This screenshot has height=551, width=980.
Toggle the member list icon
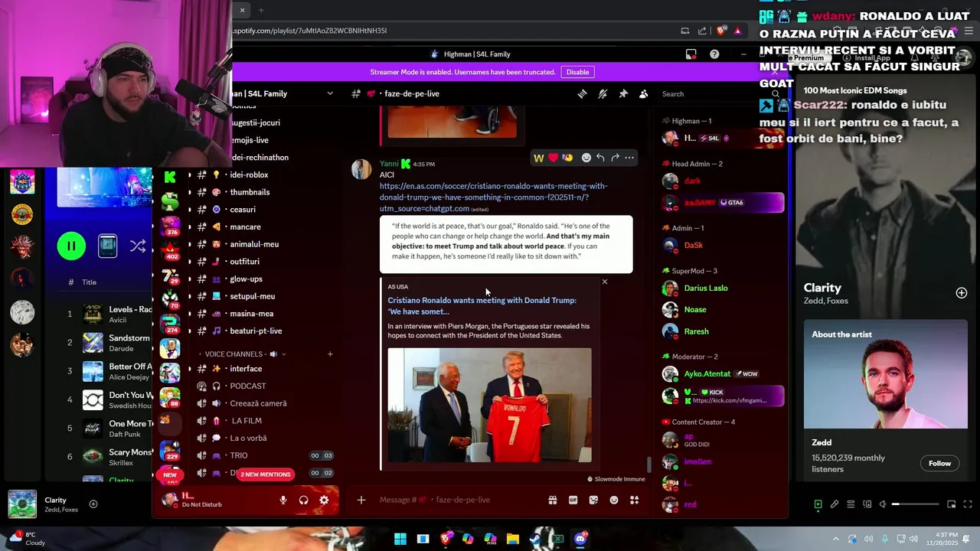(x=643, y=93)
